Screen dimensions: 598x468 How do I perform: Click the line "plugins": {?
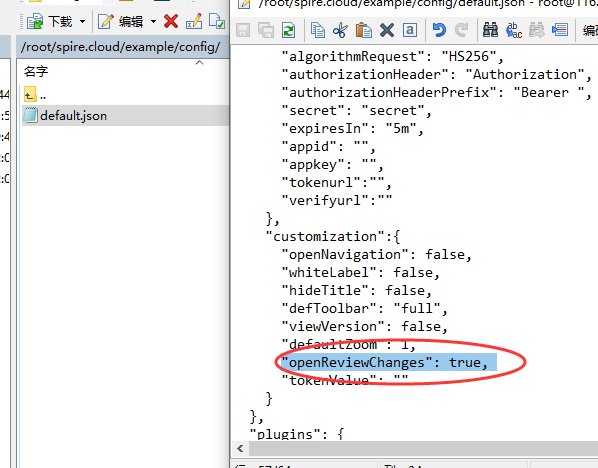pos(297,434)
